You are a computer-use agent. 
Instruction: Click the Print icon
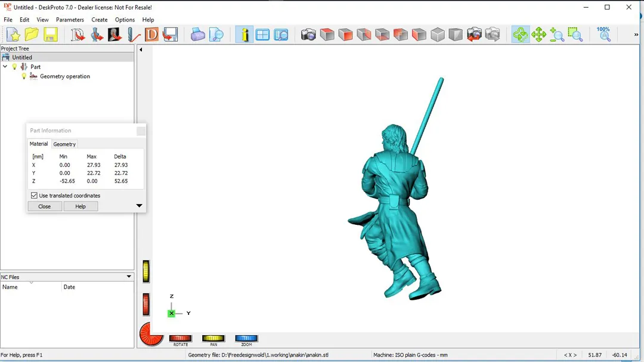pos(197,35)
